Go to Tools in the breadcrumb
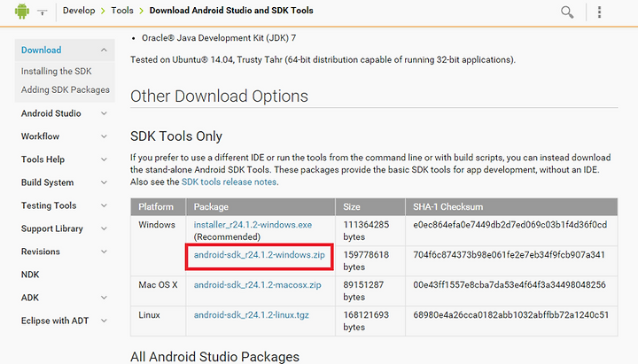Image resolution: width=638 pixels, height=364 pixels. [122, 11]
